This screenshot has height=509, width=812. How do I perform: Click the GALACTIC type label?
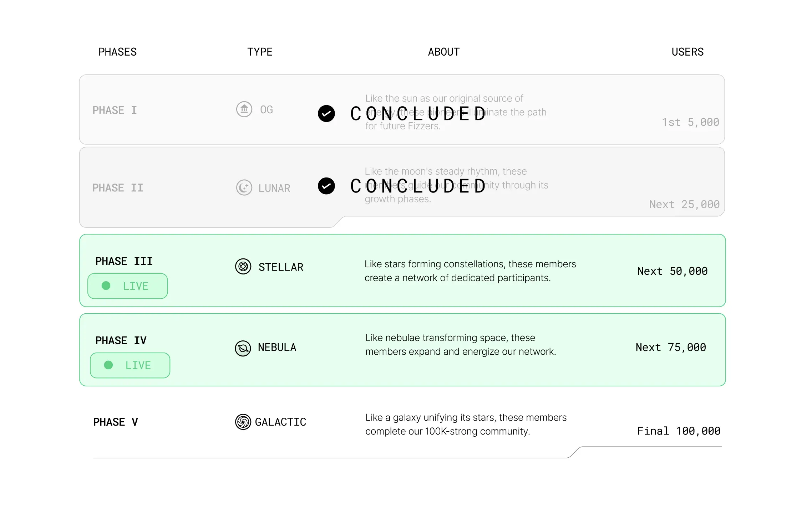[x=280, y=422]
